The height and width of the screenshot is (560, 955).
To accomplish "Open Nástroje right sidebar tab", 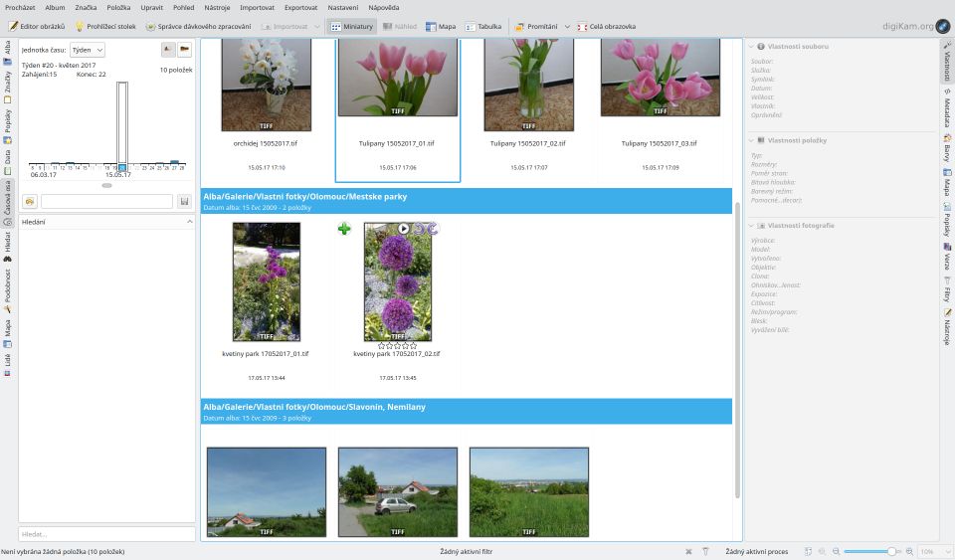I will pos(947,327).
